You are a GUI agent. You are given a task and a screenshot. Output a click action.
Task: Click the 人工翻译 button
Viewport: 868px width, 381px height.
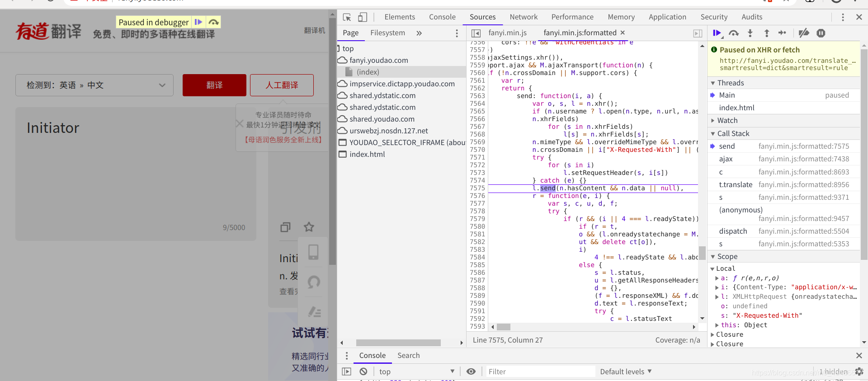[282, 85]
